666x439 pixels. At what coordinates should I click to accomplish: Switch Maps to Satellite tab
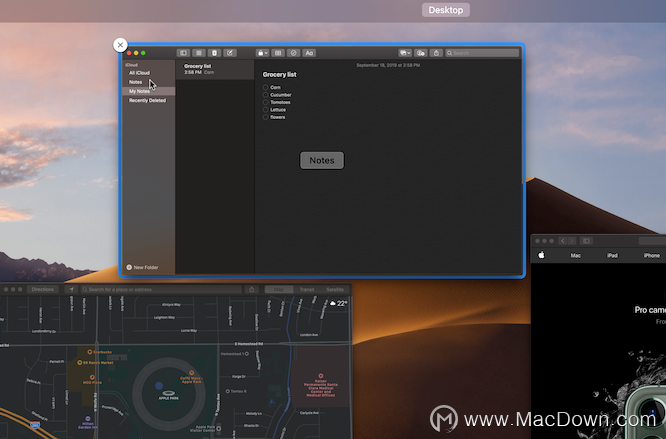pos(335,290)
